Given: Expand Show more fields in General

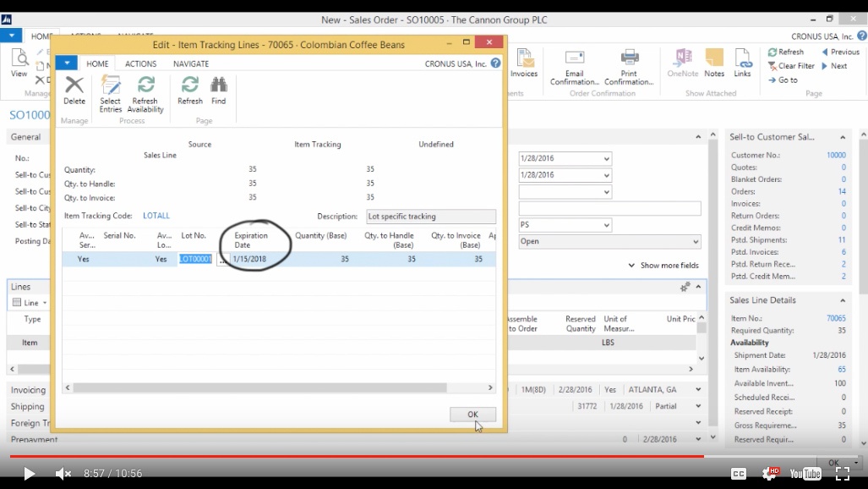Looking at the screenshot, I should click(x=663, y=266).
